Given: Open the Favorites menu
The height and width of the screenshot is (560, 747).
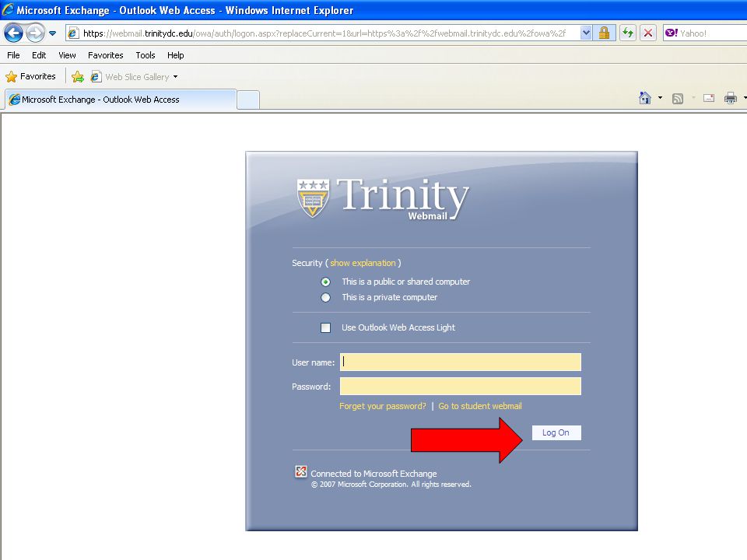Looking at the screenshot, I should click(x=105, y=55).
